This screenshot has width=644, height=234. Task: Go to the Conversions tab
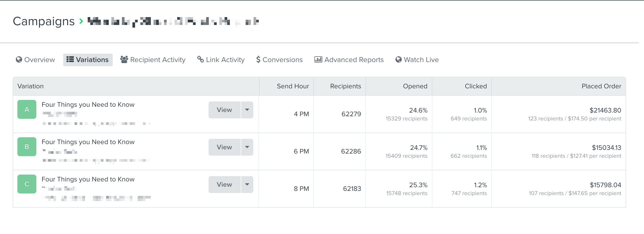(x=280, y=60)
